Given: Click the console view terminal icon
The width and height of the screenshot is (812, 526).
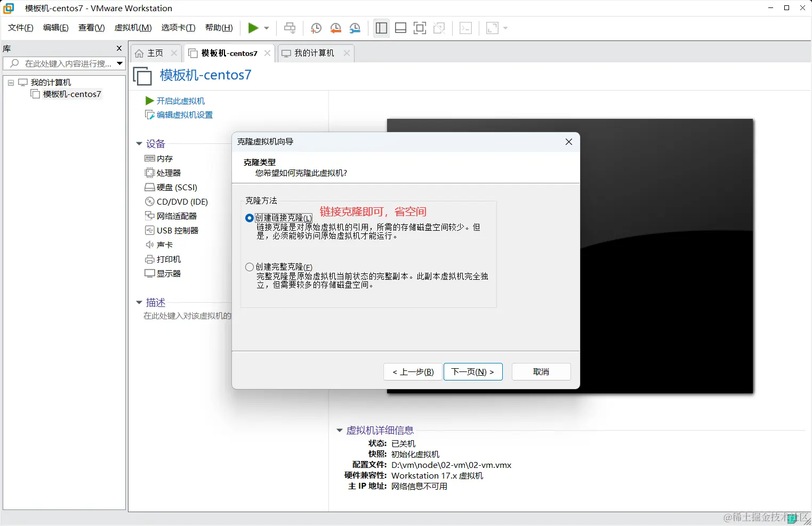Looking at the screenshot, I should click(465, 28).
